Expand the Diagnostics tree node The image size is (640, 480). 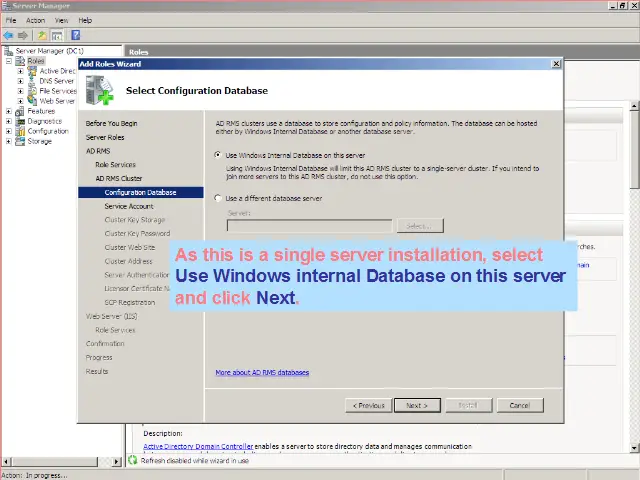[9, 121]
